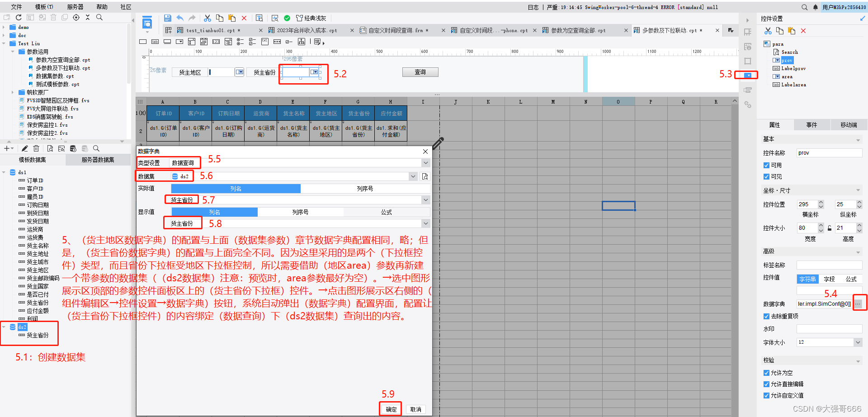Viewport: 868px width, 417px height.
Task: Select the number field widget icon
Action: coord(216,42)
